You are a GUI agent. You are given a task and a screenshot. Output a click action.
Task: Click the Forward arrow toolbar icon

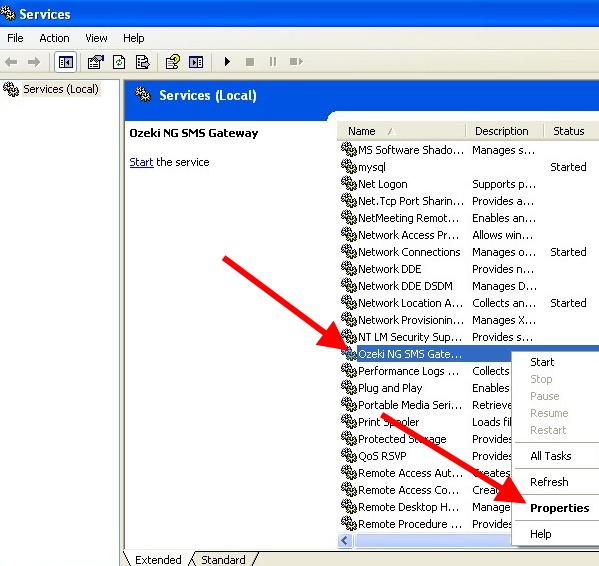point(34,62)
